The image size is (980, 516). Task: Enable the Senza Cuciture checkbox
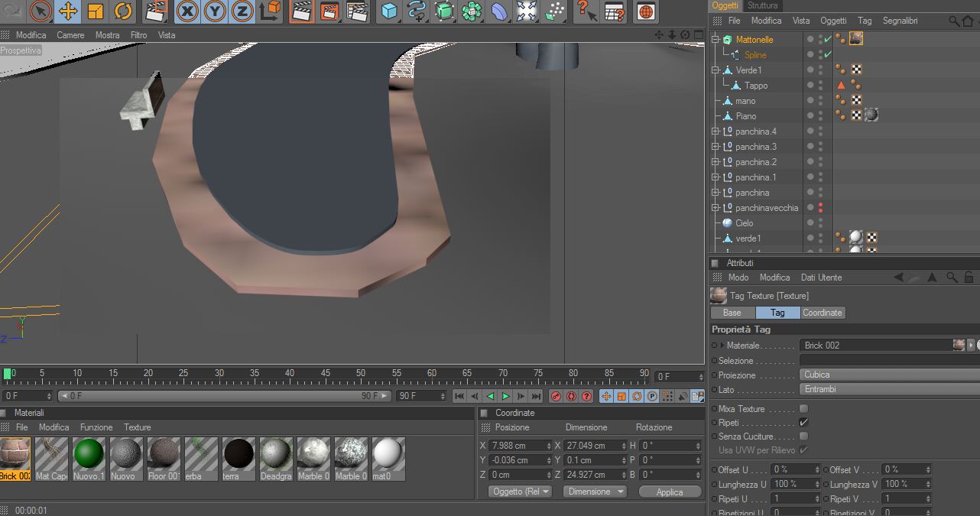tap(803, 436)
